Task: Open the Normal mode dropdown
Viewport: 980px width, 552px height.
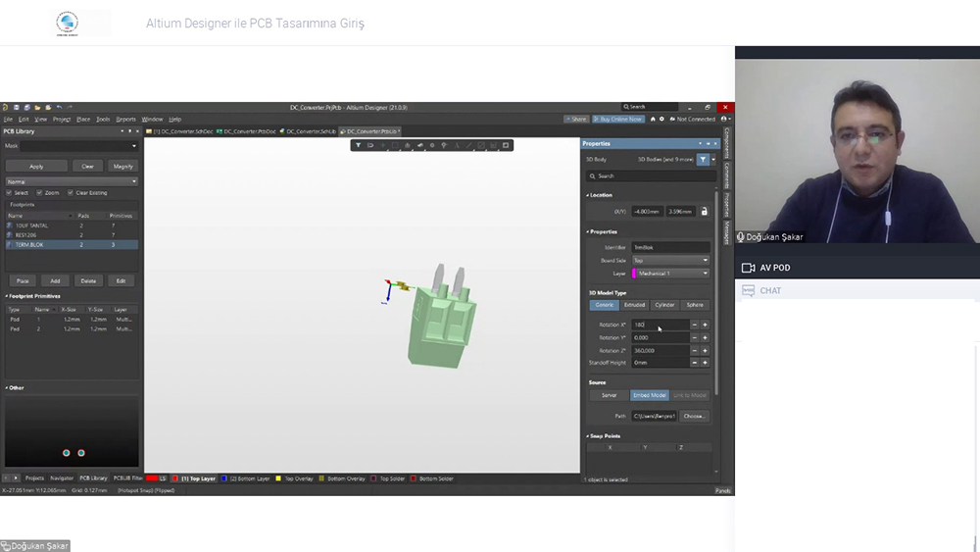Action: pos(72,181)
